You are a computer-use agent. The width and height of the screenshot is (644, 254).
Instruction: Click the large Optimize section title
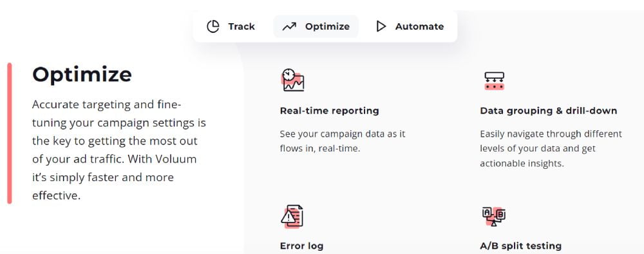pos(82,75)
